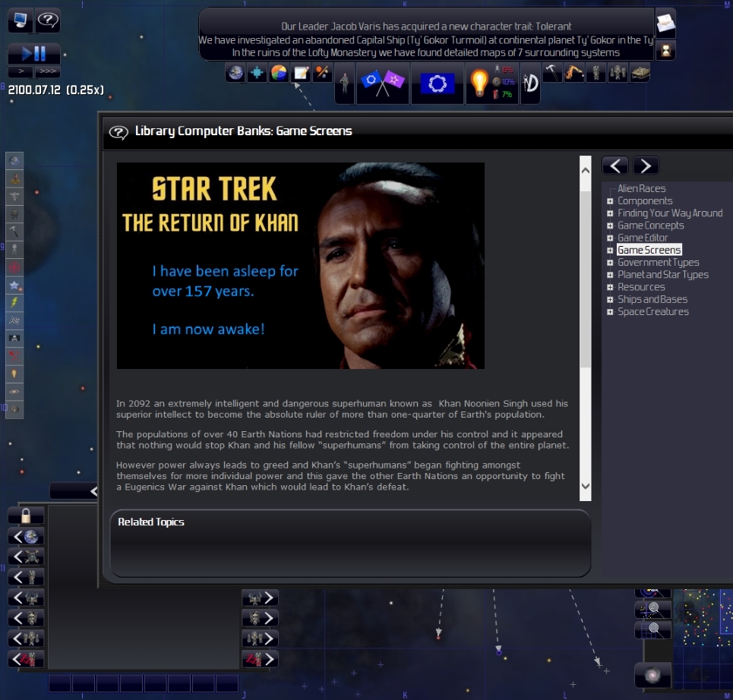Open the globe icon in top toolbar
This screenshot has width=733, height=700.
pyautogui.click(x=235, y=73)
